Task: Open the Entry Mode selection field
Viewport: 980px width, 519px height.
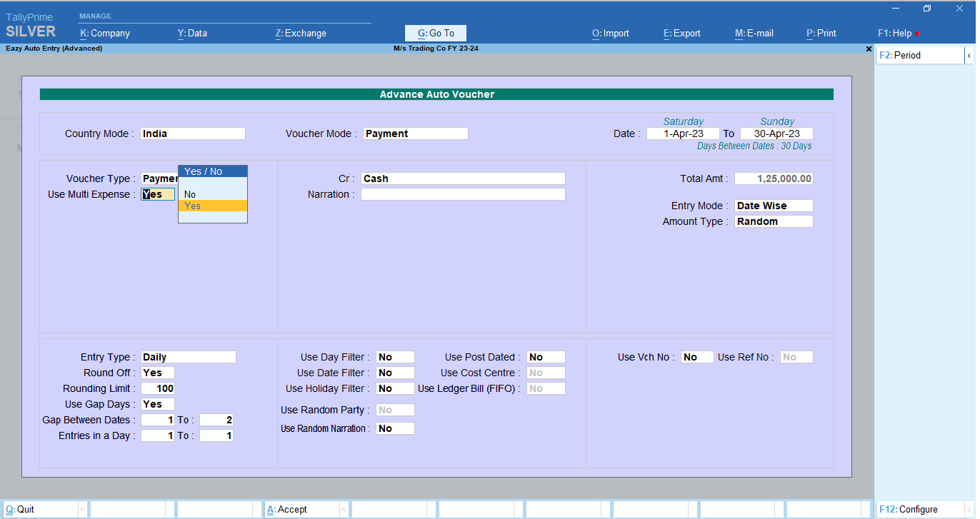Action: 774,206
